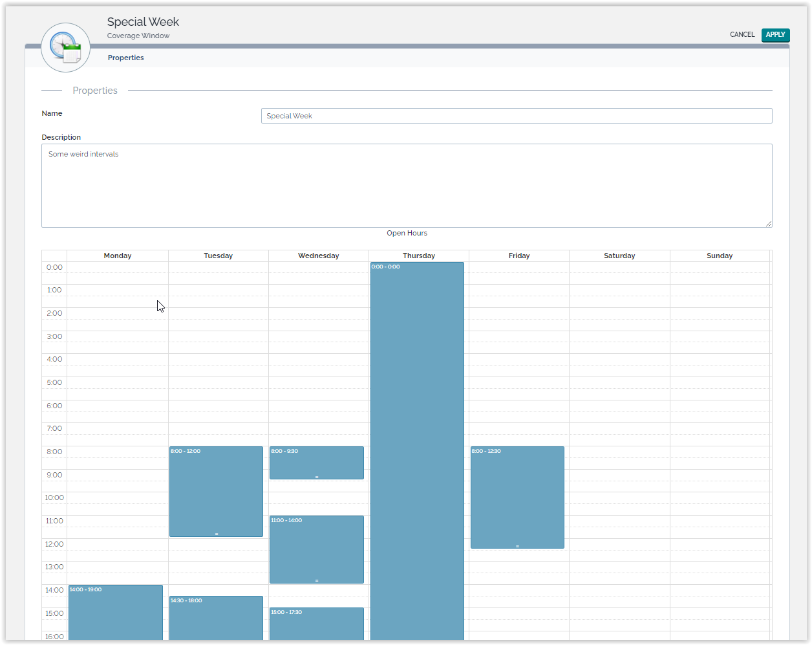812x645 pixels.
Task: Click resize handle of Tuesday 8:00 - 12:00 block
Action: (217, 534)
